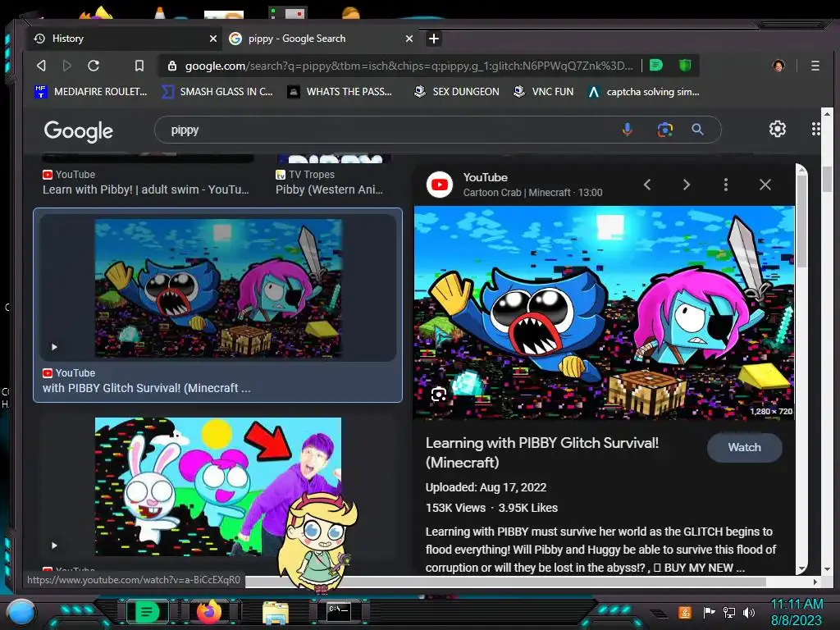840x630 pixels.
Task: Show next image in preview panel
Action: (x=687, y=185)
